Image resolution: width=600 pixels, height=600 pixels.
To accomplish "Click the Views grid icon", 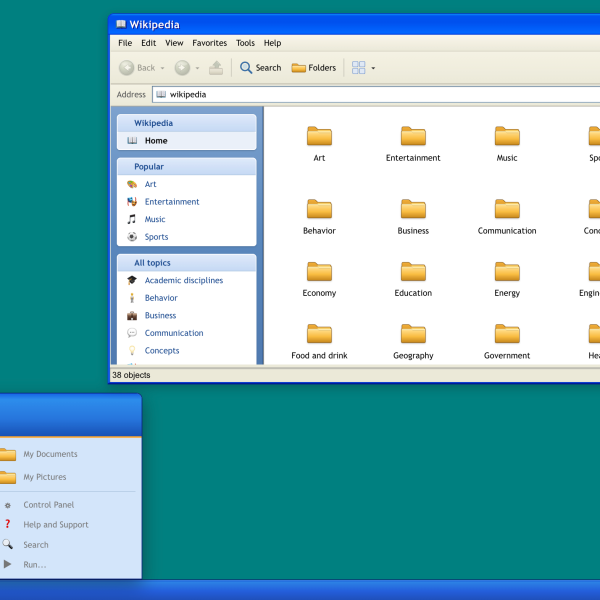I will 359,68.
